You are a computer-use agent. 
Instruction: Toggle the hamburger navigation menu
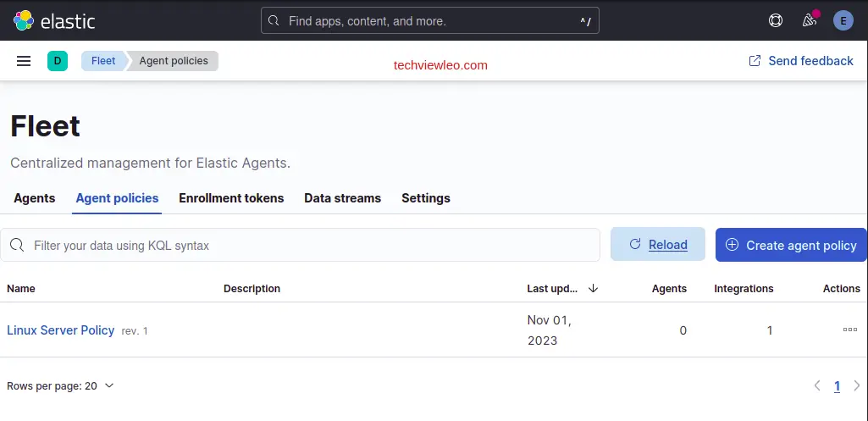click(x=24, y=61)
